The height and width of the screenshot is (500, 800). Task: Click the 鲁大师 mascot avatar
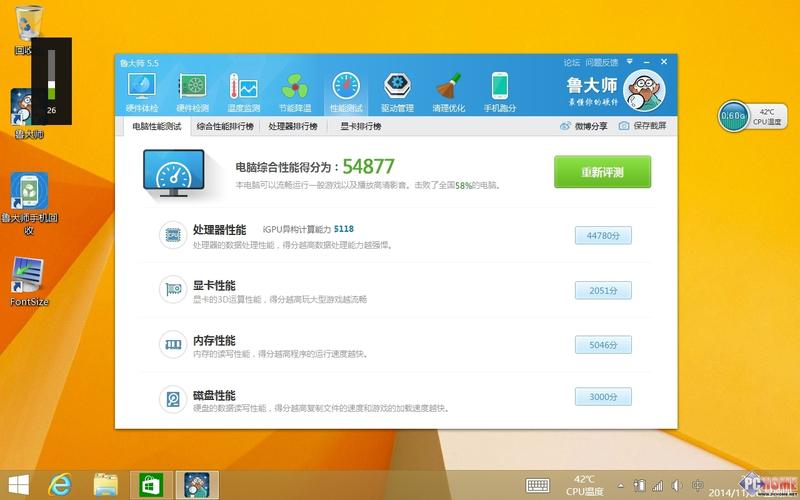644,90
